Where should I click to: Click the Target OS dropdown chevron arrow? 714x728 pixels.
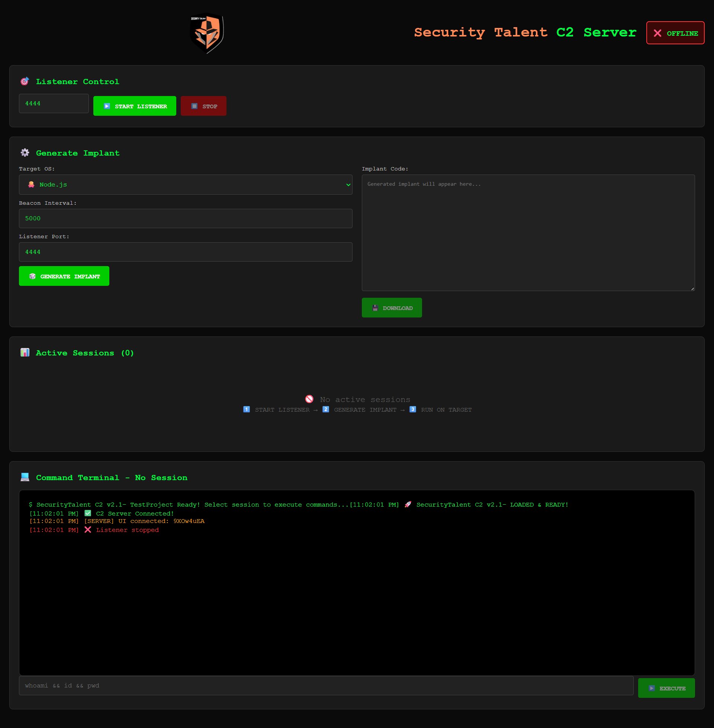(348, 185)
